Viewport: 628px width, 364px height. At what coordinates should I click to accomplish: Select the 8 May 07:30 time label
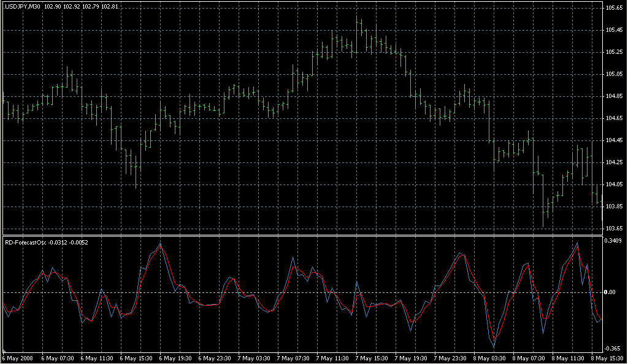[530, 358]
